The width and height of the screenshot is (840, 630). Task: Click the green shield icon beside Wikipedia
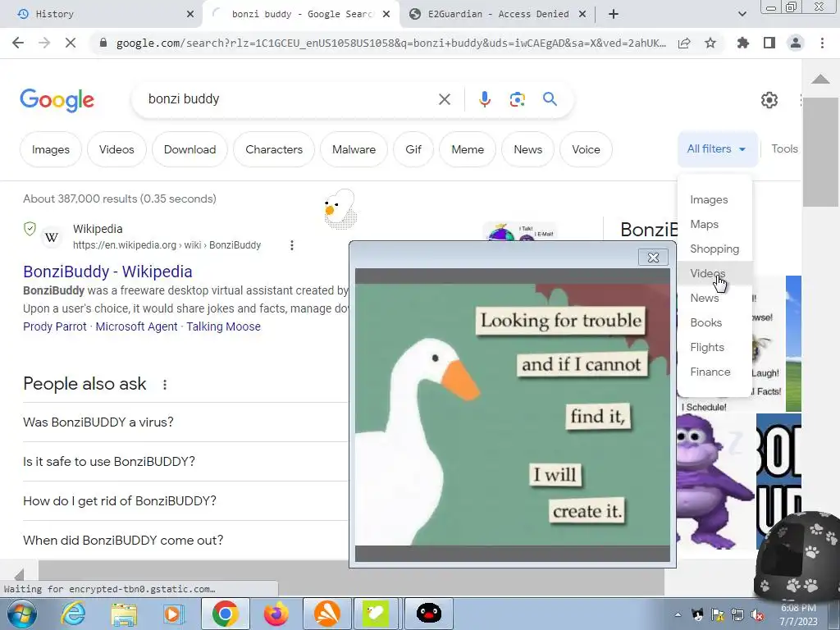(x=30, y=229)
